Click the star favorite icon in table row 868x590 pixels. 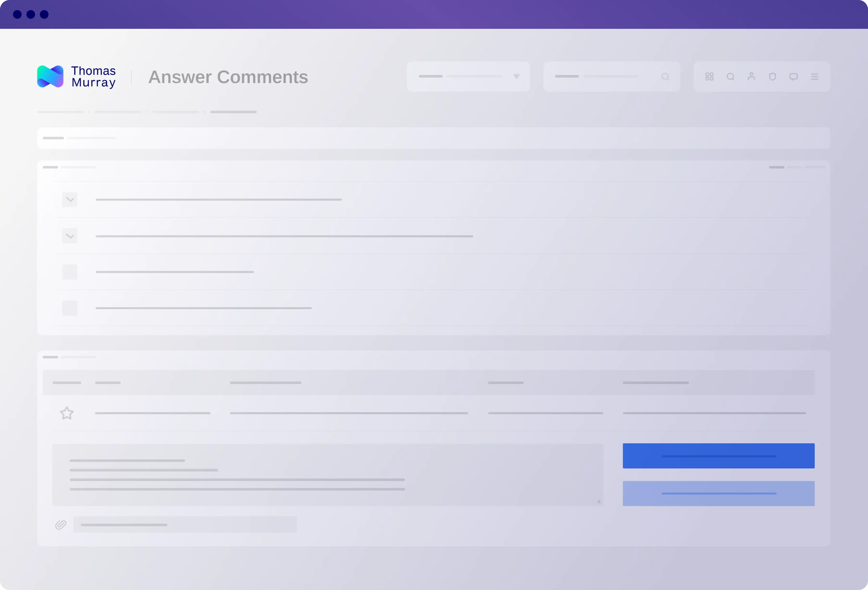click(x=67, y=413)
